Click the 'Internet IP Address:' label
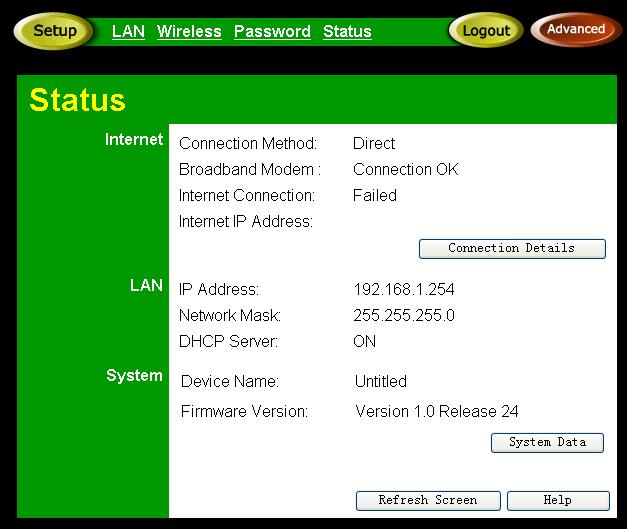 click(246, 221)
